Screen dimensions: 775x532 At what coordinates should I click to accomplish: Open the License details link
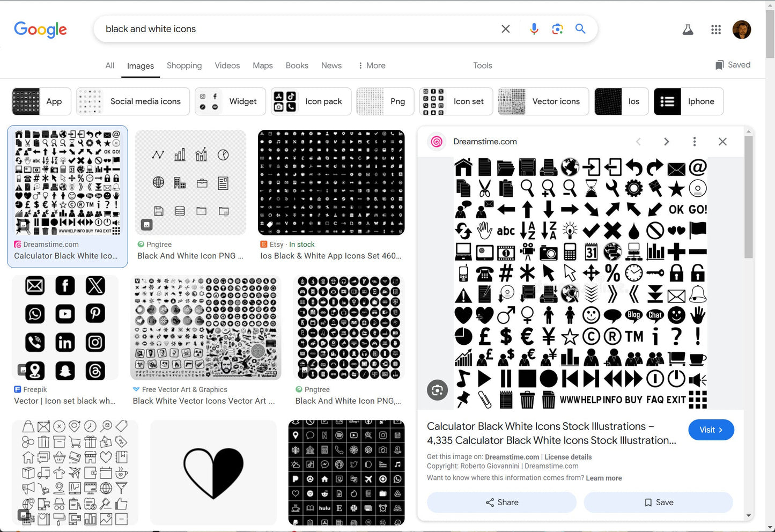pos(568,457)
